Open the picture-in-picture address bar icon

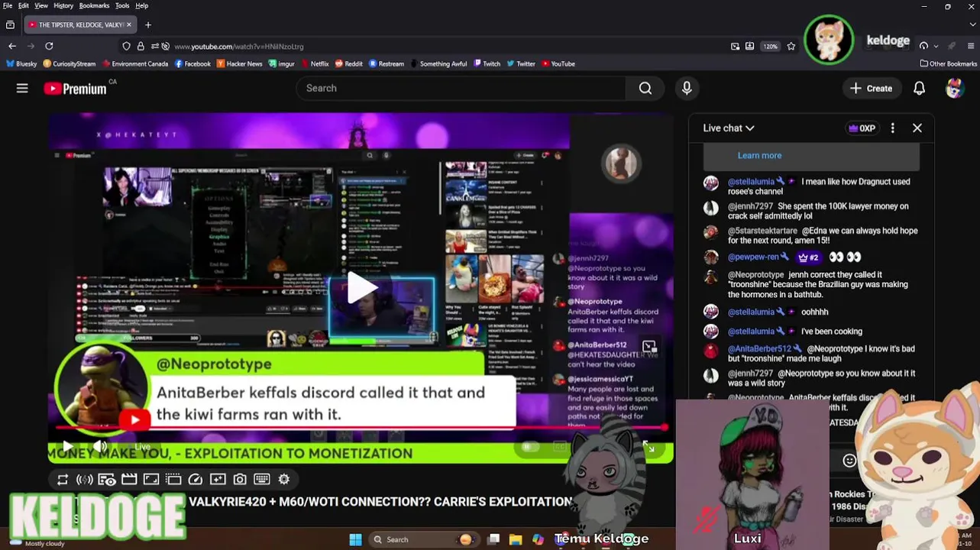coord(735,46)
